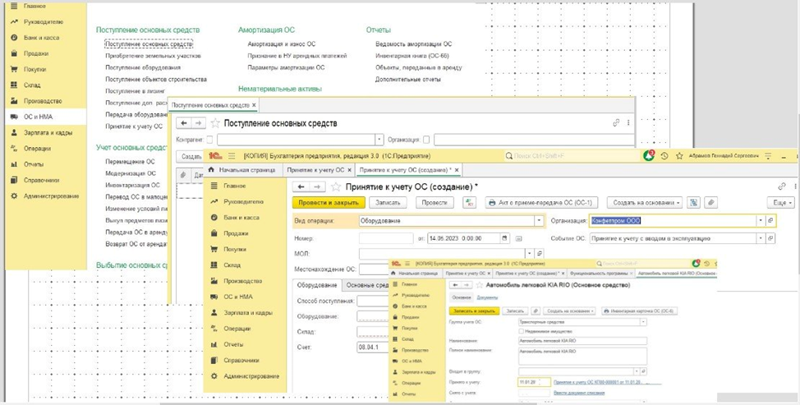The width and height of the screenshot is (800, 405).
Task: Open МОЛ field record button
Action: point(540,254)
